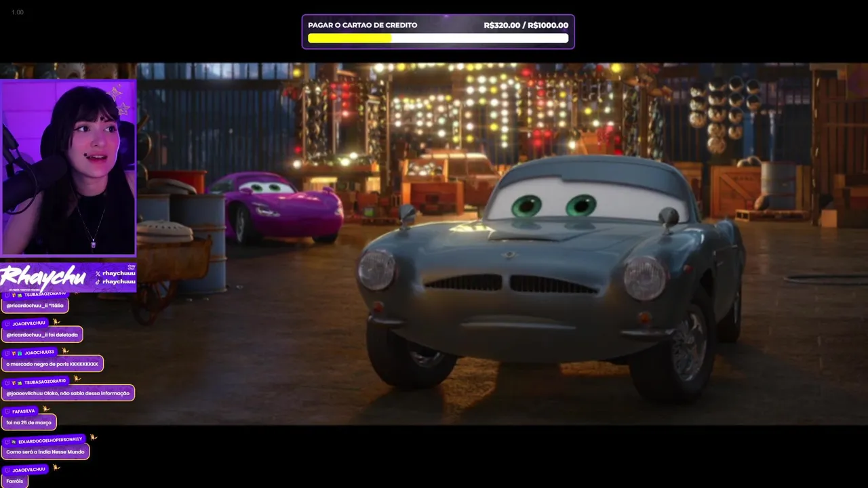Click message 'Como será a índia Nesse Mundo'
868x488 pixels.
45,451
